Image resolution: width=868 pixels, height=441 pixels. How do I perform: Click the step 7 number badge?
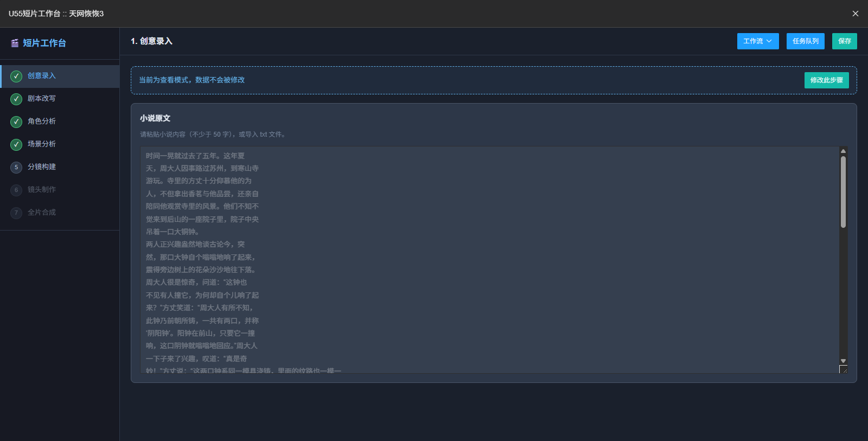(16, 213)
